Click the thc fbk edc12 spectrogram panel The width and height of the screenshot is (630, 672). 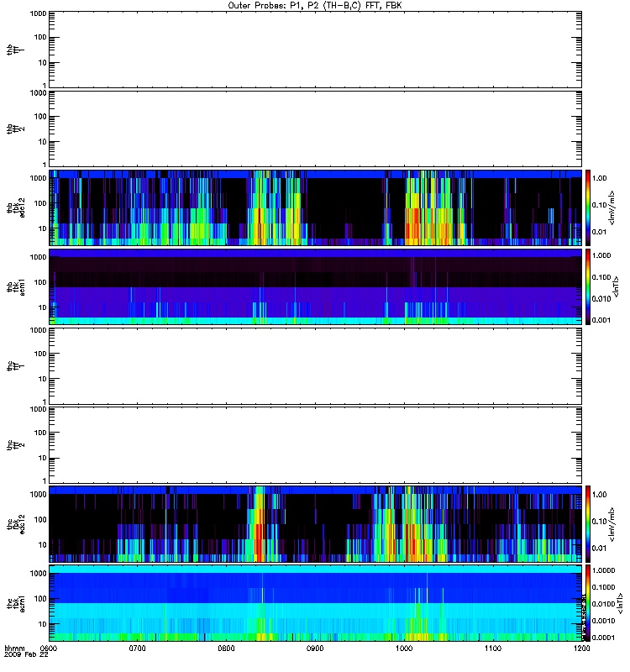click(x=316, y=524)
